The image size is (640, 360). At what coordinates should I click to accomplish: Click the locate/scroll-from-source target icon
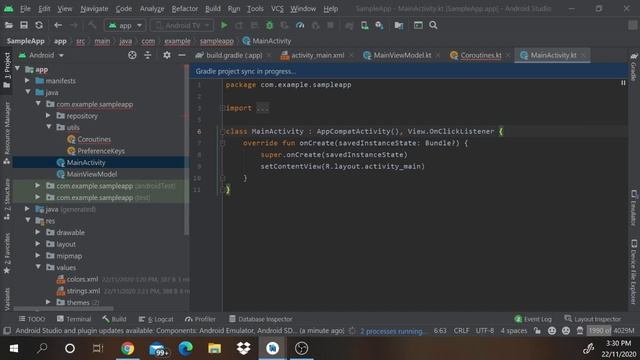coord(132,55)
